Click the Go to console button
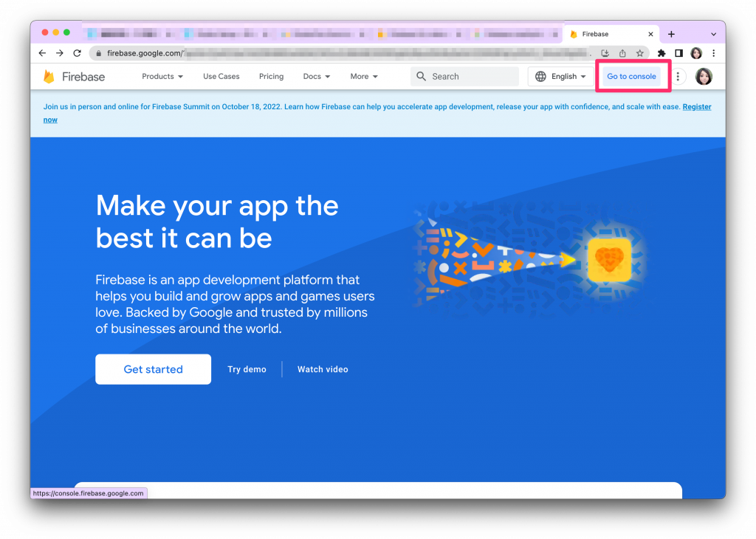 (x=631, y=76)
